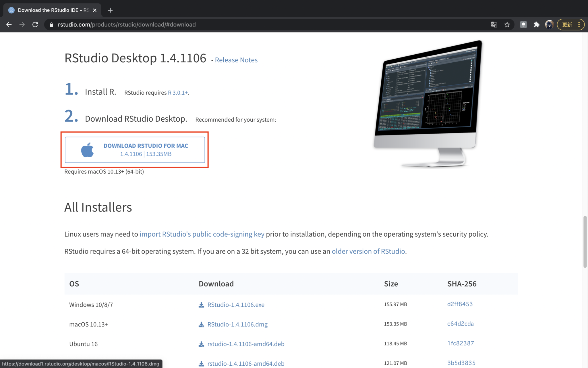The width and height of the screenshot is (588, 368).
Task: Click the browser back arrow
Action: (x=9, y=25)
